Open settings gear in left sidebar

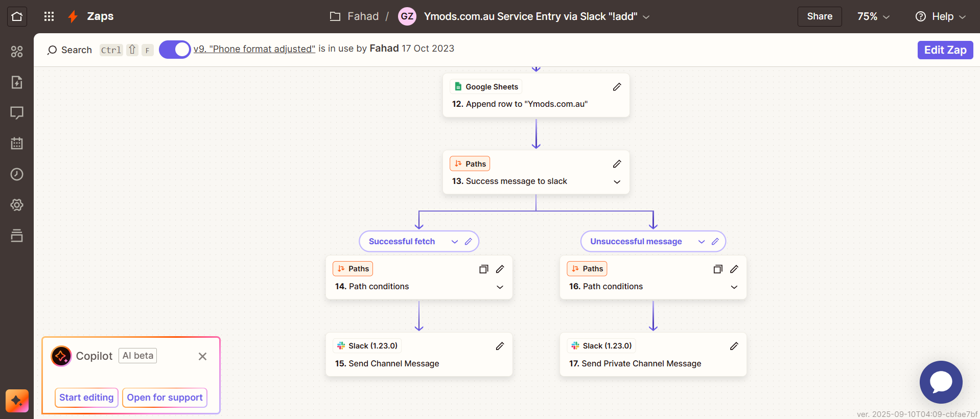[17, 205]
